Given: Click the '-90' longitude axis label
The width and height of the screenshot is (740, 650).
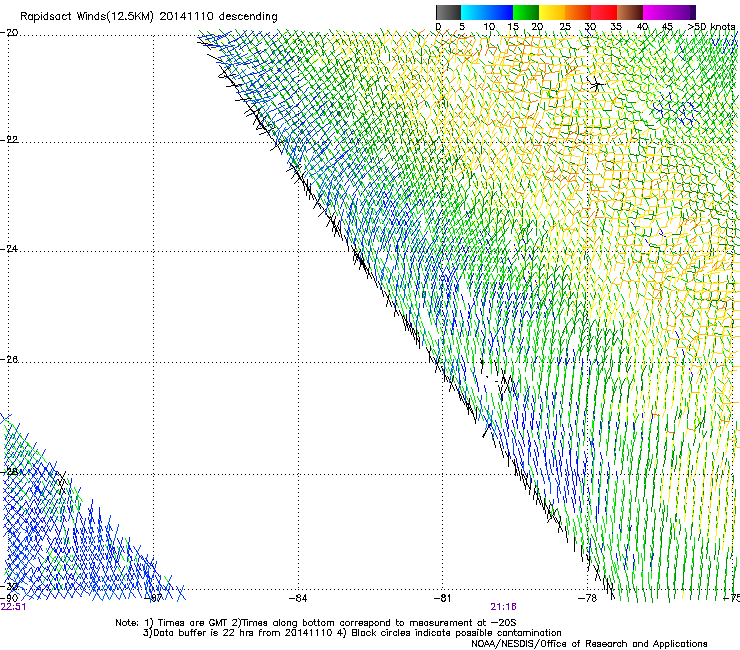Looking at the screenshot, I should [x=9, y=598].
